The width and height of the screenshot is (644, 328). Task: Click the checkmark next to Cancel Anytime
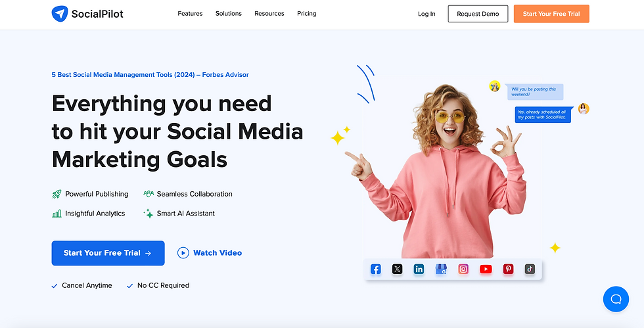[54, 286]
